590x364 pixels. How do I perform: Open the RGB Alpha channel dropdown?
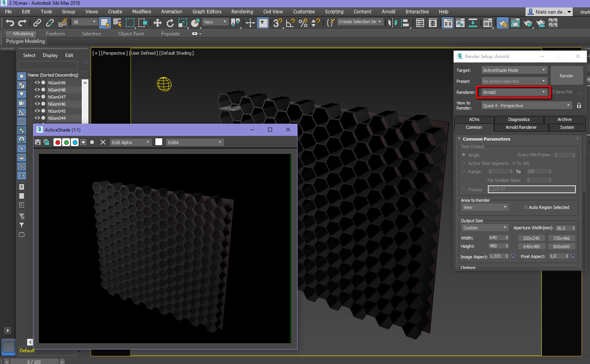tap(130, 143)
